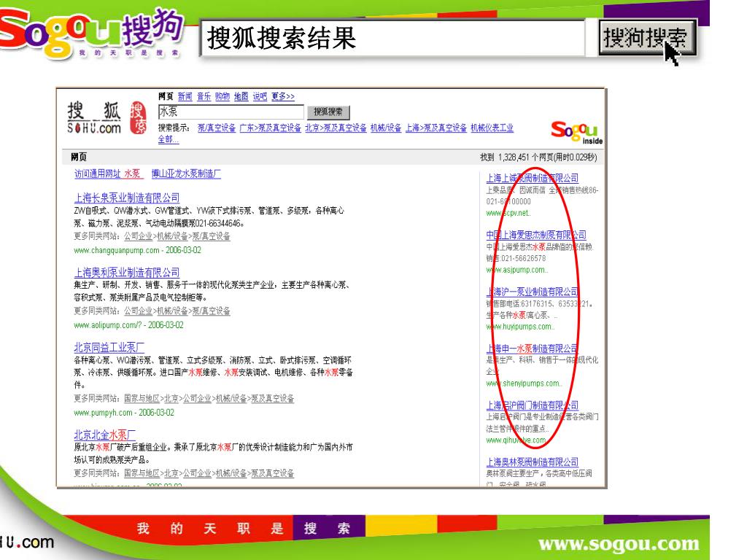Click the www.aolipump.com URL text
The image size is (747, 560).
point(108,325)
